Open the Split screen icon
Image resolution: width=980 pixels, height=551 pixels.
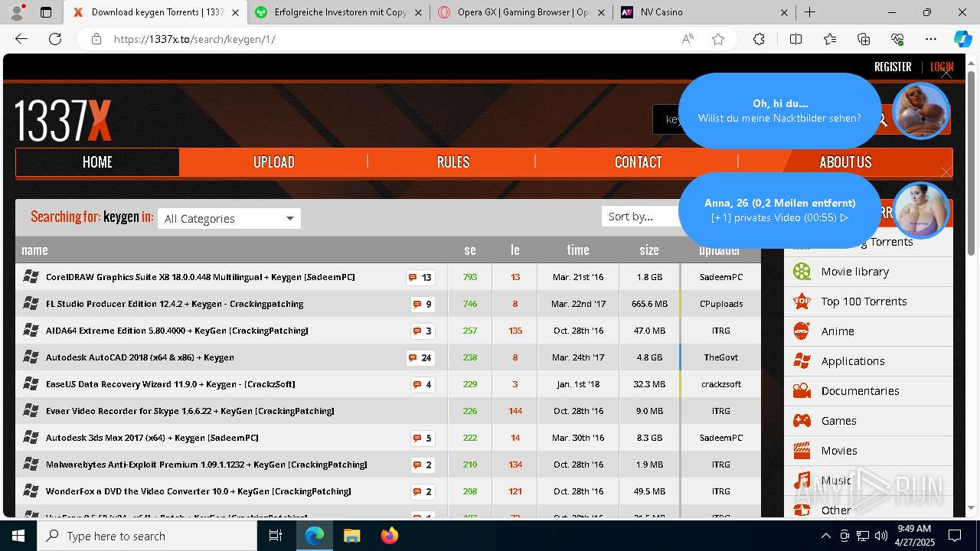(795, 39)
